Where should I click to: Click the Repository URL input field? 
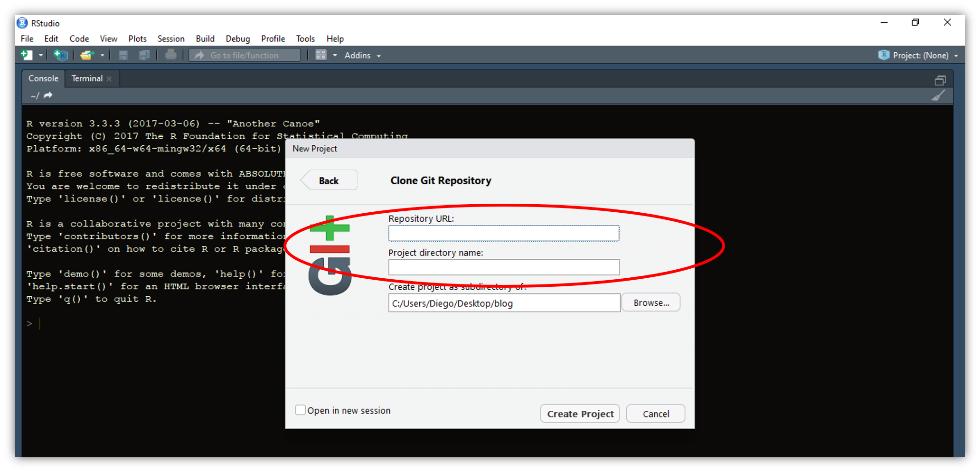(x=503, y=233)
